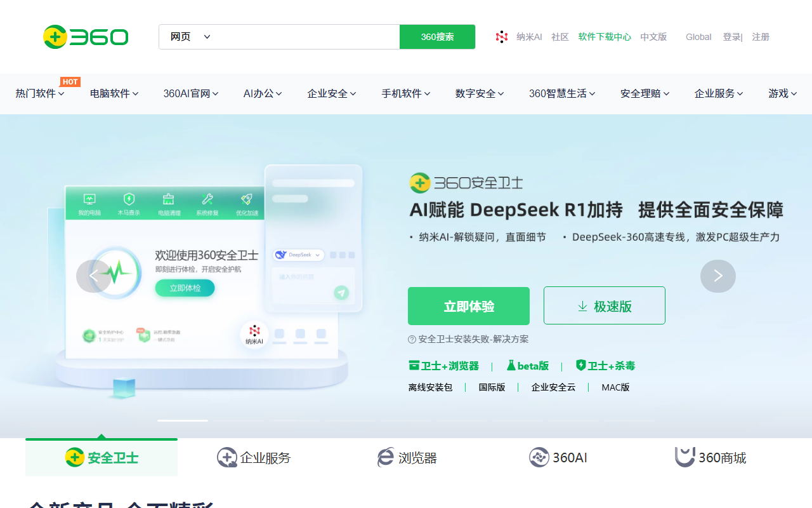
Task: Click the previous slide arrow on banner
Action: 94,276
